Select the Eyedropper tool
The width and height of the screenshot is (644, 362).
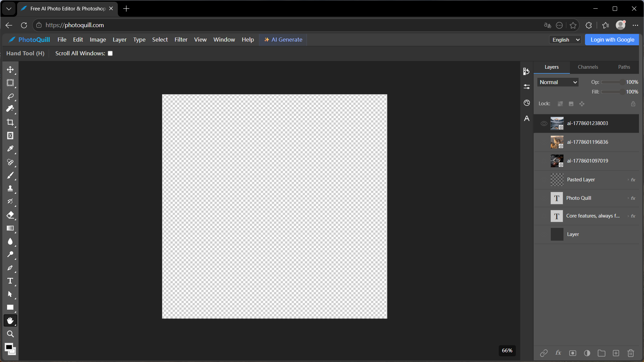(10, 149)
